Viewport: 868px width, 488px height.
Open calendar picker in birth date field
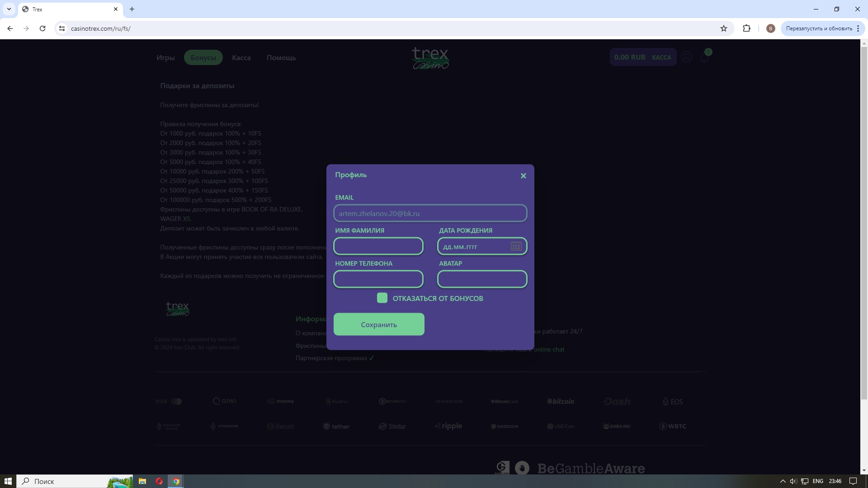516,246
